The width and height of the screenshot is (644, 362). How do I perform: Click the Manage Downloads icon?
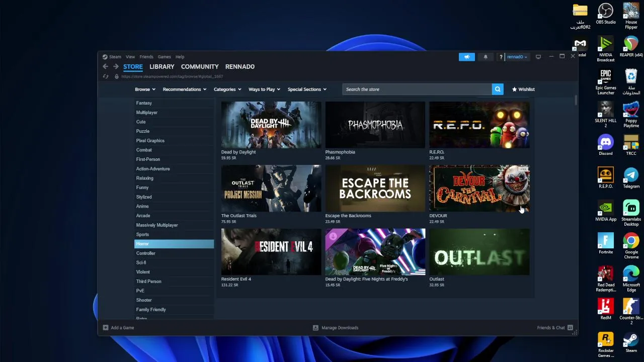315,327
